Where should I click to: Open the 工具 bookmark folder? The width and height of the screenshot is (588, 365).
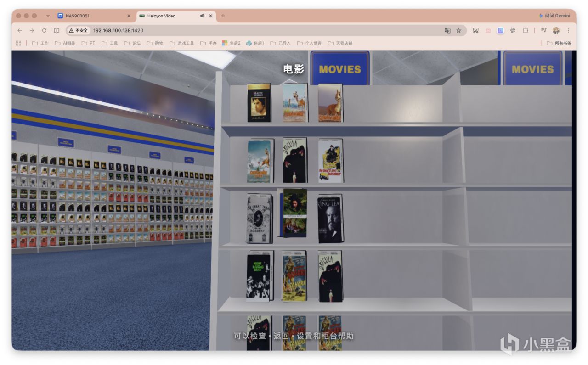coord(110,43)
